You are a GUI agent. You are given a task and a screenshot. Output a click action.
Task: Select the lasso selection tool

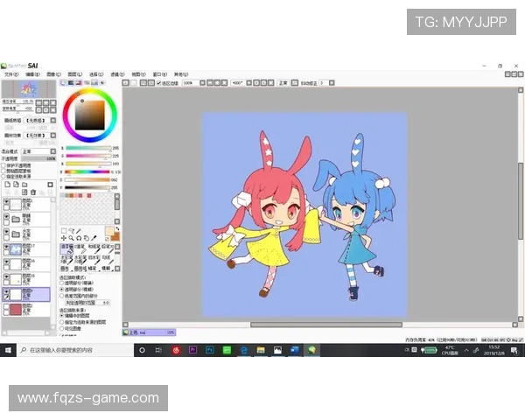71,230
